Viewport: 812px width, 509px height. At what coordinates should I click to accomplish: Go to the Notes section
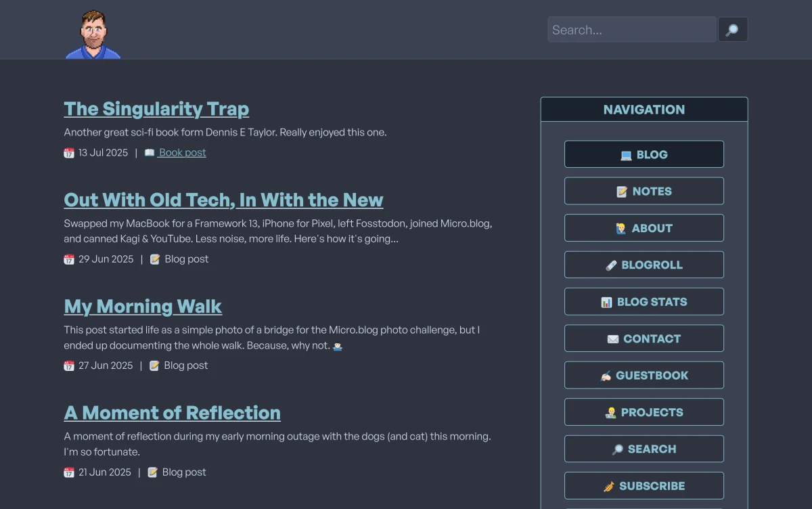(x=644, y=192)
